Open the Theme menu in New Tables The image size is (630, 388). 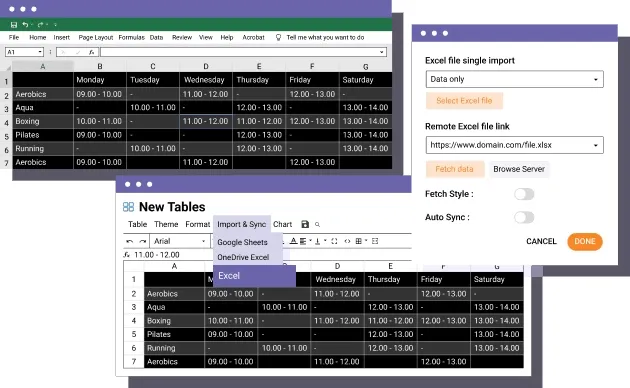[166, 224]
